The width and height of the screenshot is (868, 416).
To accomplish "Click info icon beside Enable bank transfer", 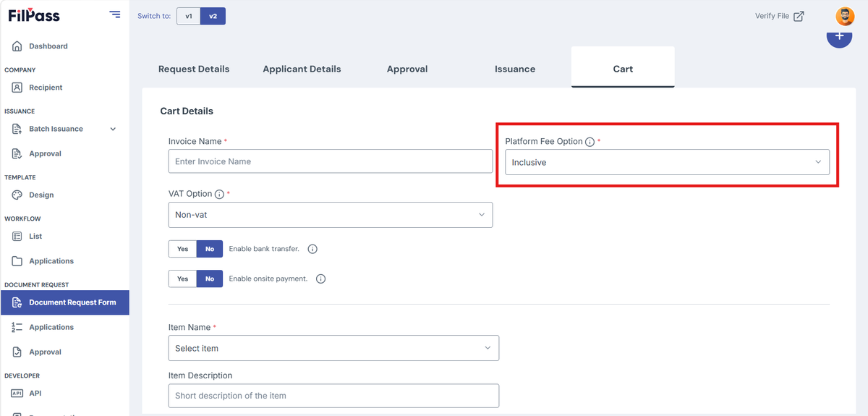I will 312,249.
